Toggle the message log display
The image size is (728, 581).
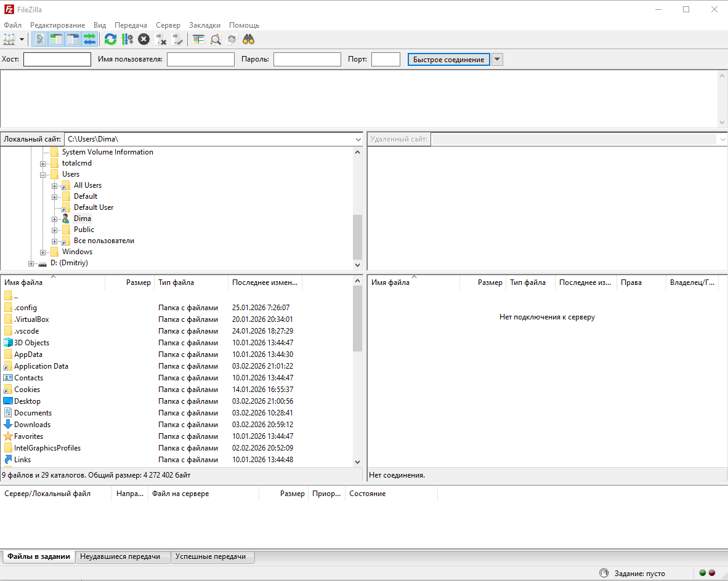(x=39, y=39)
